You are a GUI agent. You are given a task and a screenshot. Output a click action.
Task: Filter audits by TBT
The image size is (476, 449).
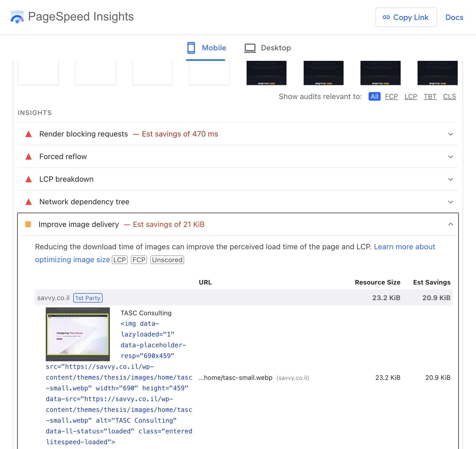pos(430,97)
